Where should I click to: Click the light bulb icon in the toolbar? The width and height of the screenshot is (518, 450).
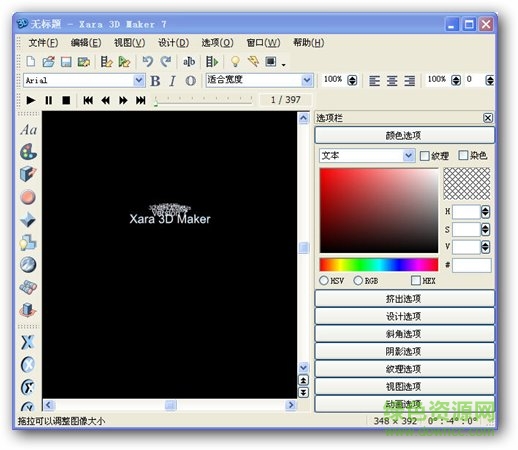click(x=235, y=62)
